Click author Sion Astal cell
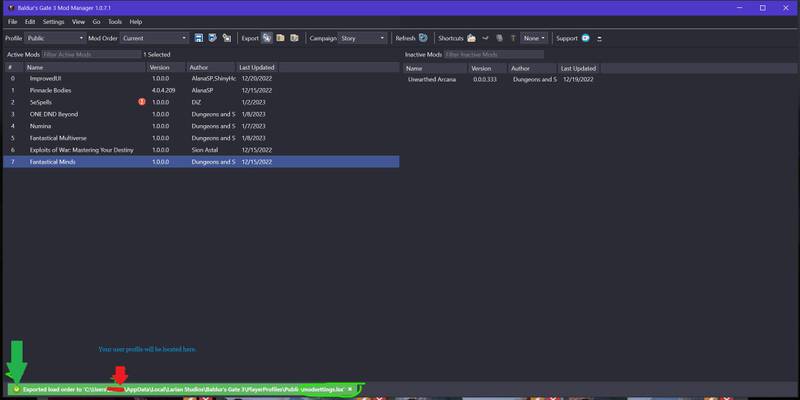This screenshot has height=400, width=800. tap(205, 150)
